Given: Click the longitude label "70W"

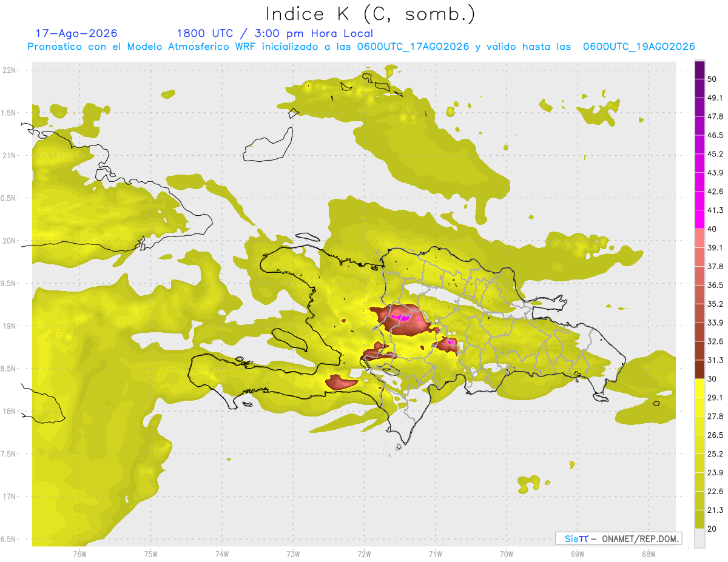Looking at the screenshot, I should pyautogui.click(x=506, y=554).
